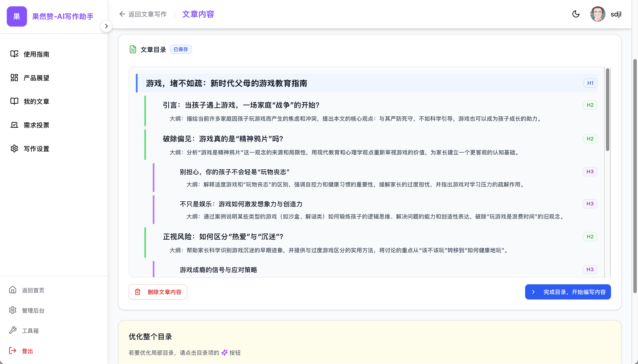Viewport: 638px width, 364px height.
Task: Click 登出 logout icon
Action: tap(12, 351)
